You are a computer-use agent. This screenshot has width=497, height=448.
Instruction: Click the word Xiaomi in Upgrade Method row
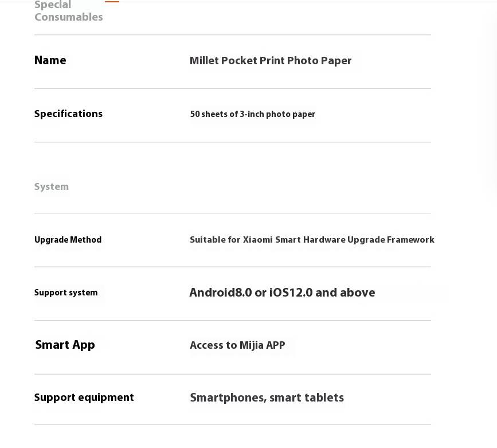pyautogui.click(x=257, y=240)
